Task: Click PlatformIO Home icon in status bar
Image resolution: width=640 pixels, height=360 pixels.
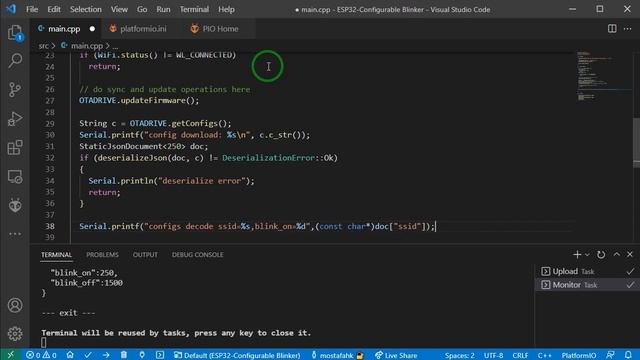Action: pyautogui.click(x=70, y=355)
